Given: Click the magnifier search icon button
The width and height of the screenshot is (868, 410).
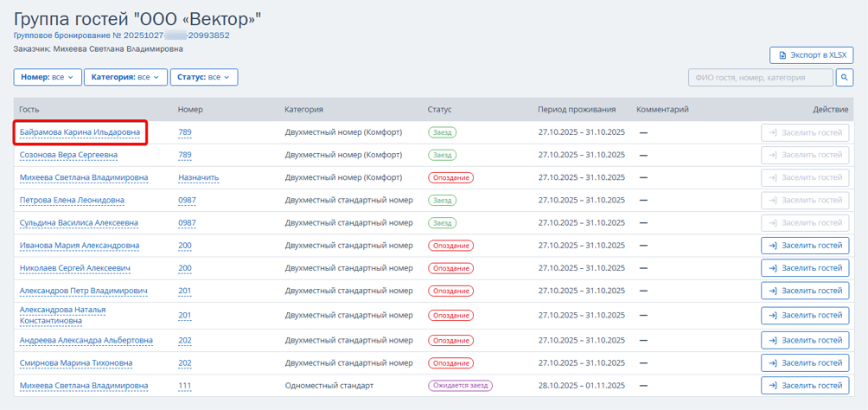Looking at the screenshot, I should pos(846,78).
